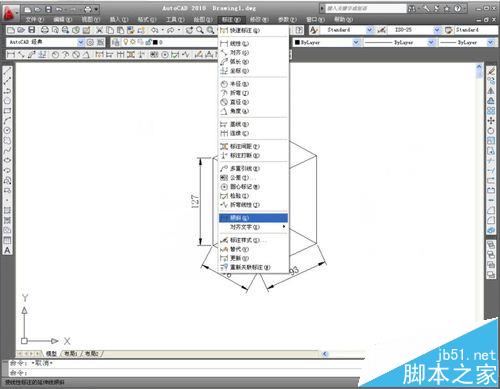Click the Angular dimension icon in the dimension toolbar
Screen dimensions: 500x389
(x=86, y=54)
